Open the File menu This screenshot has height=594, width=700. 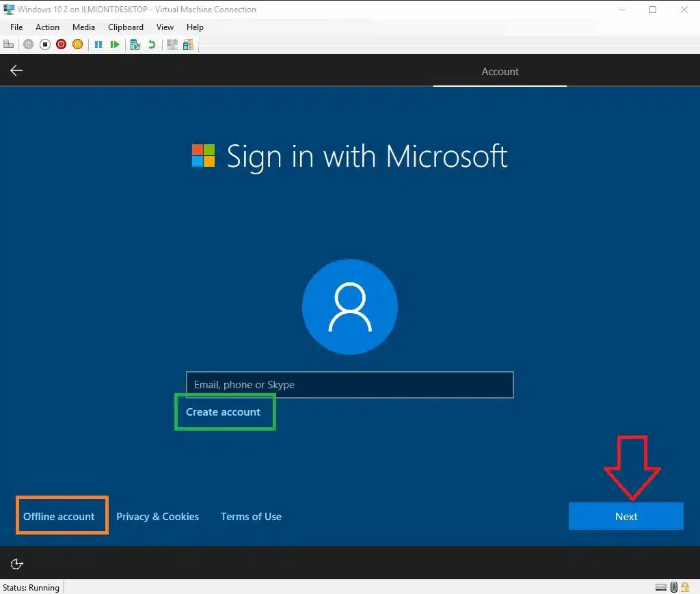[16, 27]
